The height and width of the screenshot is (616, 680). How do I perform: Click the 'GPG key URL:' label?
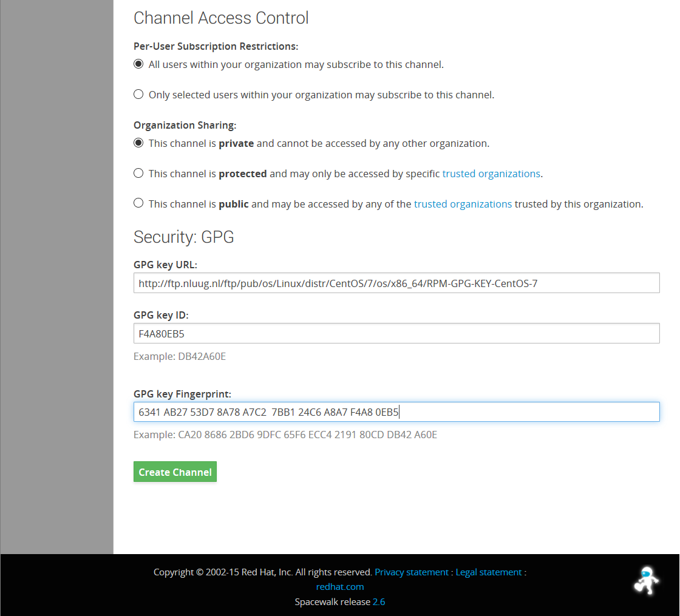(x=165, y=265)
